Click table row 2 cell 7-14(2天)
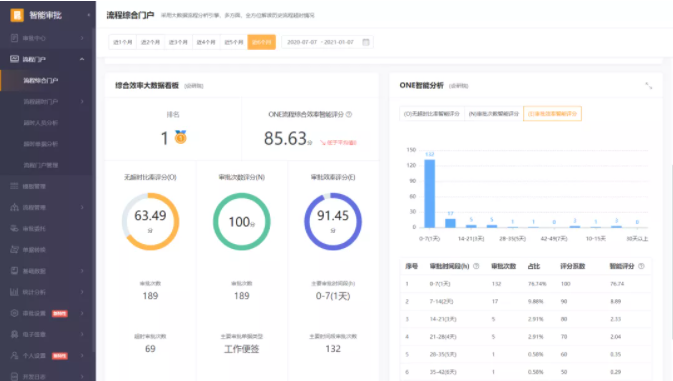The height and width of the screenshot is (381, 673). click(x=441, y=301)
